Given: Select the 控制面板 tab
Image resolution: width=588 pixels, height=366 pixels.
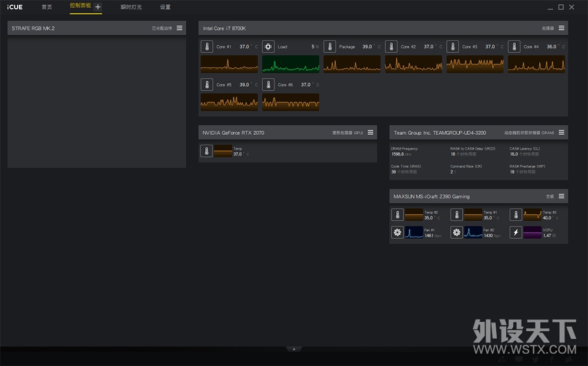Looking at the screenshot, I should (80, 5).
